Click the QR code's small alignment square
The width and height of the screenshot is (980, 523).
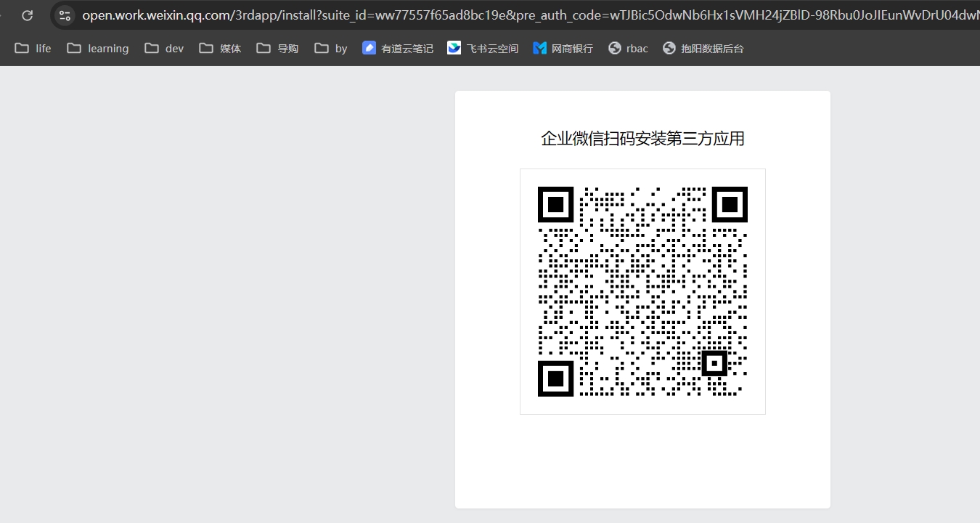[714, 363]
